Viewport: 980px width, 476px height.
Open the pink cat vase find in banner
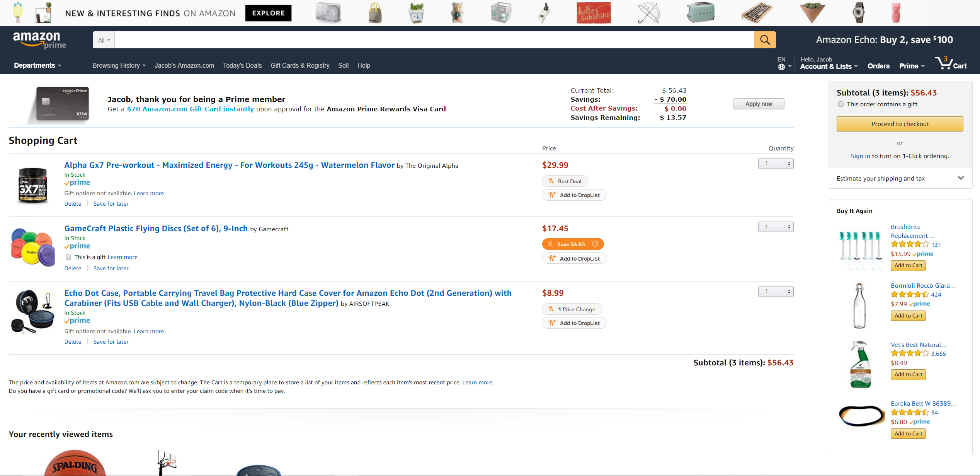coord(896,13)
